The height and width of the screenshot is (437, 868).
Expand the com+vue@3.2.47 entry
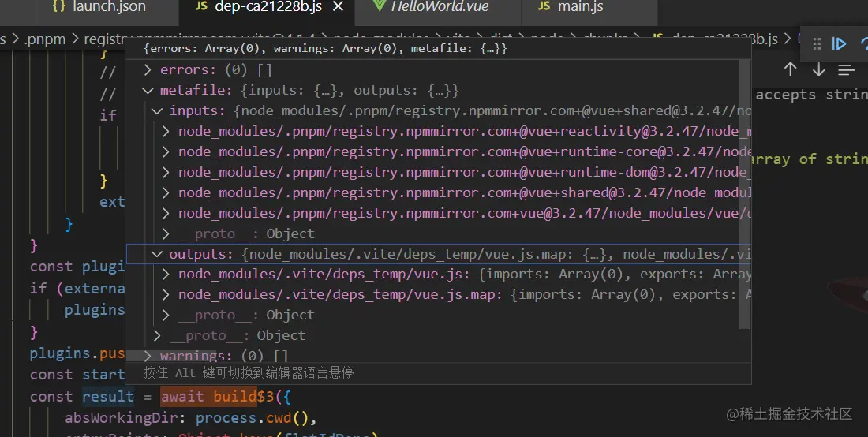[166, 213]
